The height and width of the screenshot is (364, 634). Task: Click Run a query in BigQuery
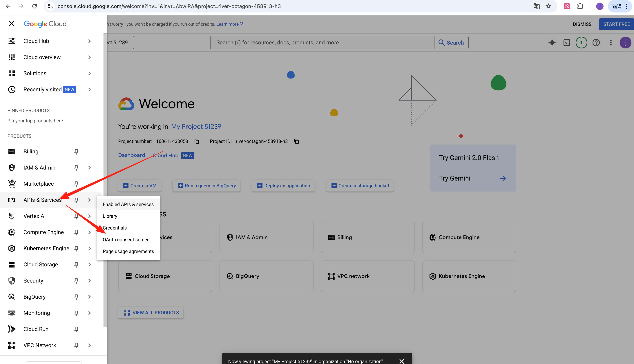tap(206, 186)
